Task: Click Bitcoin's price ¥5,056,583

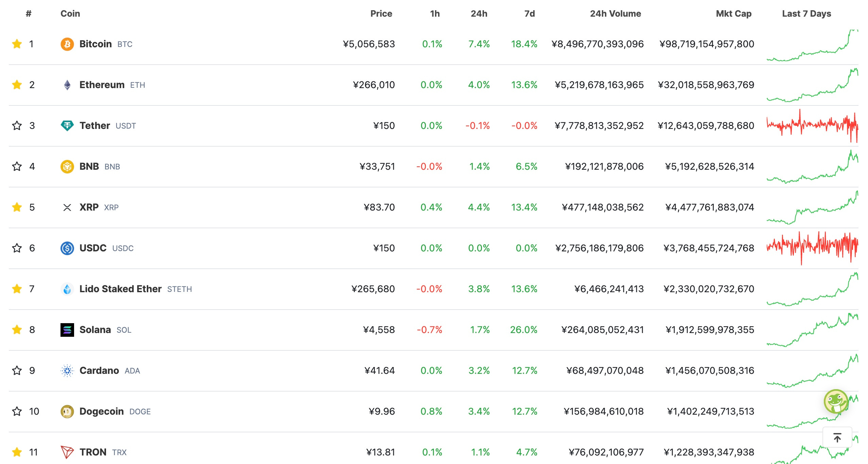Action: pos(369,44)
